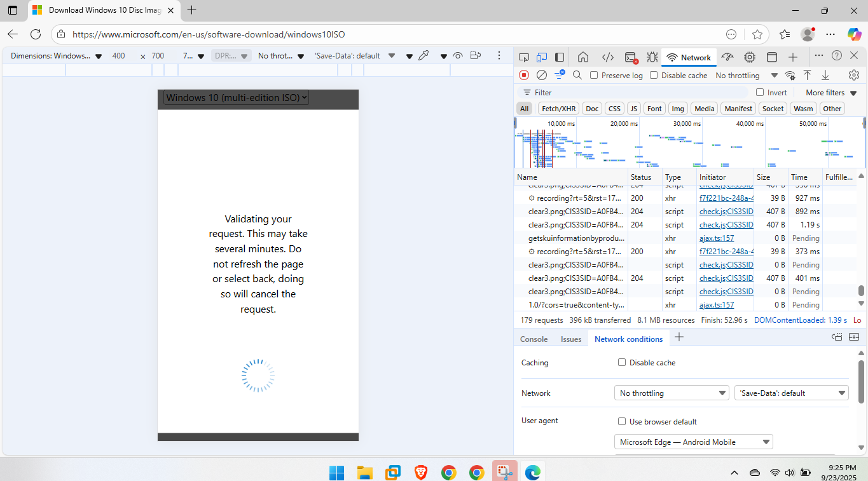The height and width of the screenshot is (481, 868).
Task: Filter requests by Fetch/XHR
Action: (558, 109)
